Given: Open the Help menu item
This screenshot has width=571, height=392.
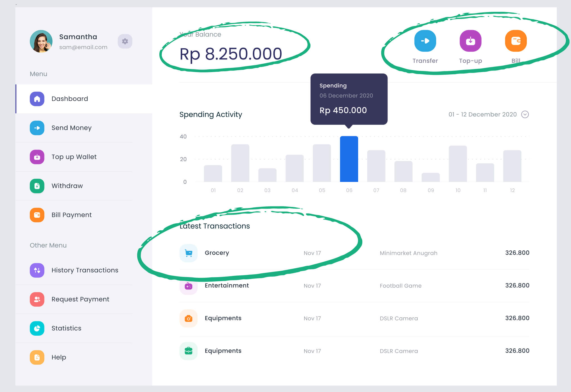Looking at the screenshot, I should coord(59,357).
